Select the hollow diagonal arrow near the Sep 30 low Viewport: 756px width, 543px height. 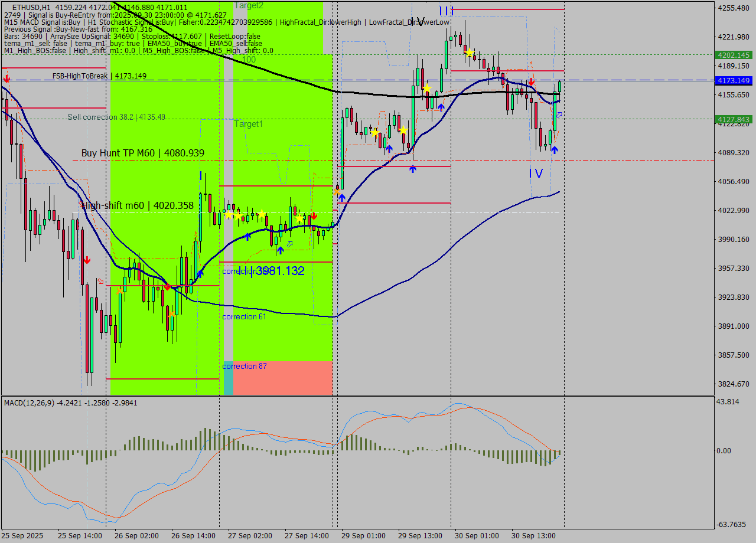[559, 114]
